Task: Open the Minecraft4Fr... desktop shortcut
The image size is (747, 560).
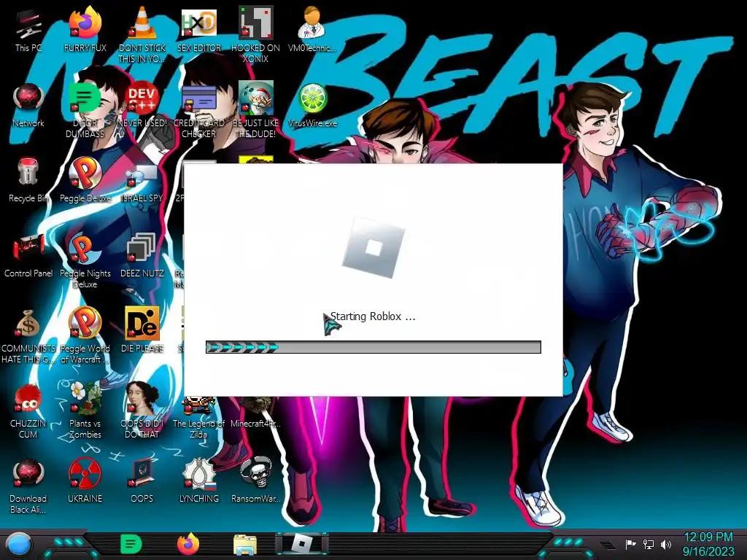Action: tap(256, 413)
